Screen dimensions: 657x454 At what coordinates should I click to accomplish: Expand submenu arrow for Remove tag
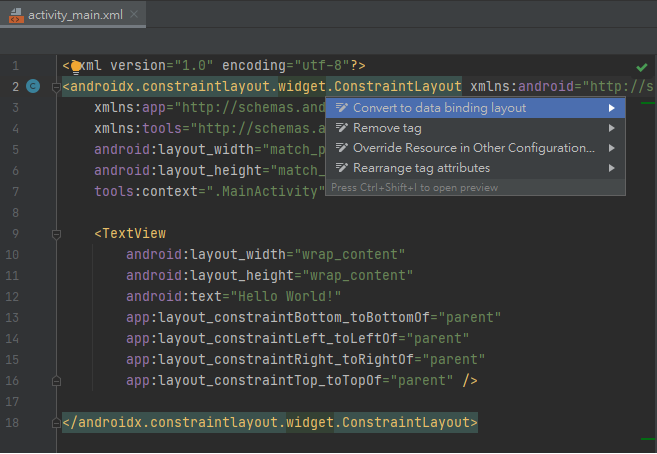pyautogui.click(x=611, y=128)
